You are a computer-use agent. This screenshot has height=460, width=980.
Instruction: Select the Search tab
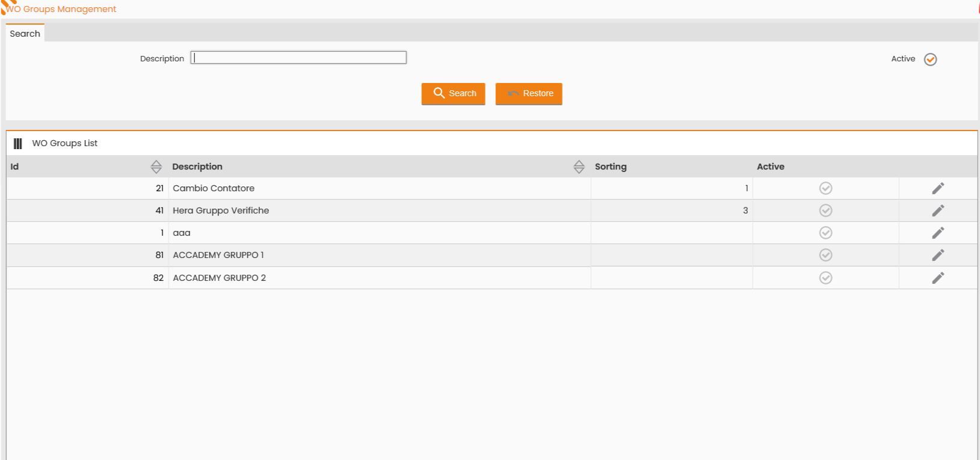tap(25, 34)
